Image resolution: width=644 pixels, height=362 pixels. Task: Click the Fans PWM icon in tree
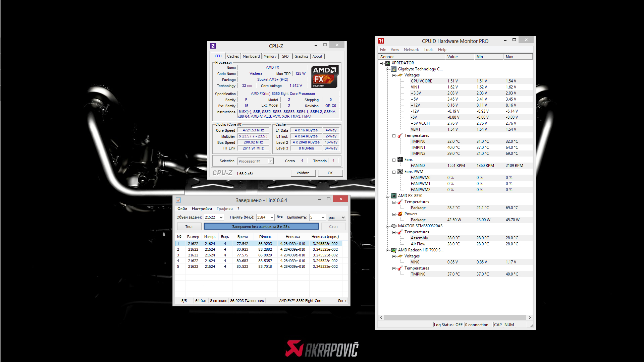400,172
